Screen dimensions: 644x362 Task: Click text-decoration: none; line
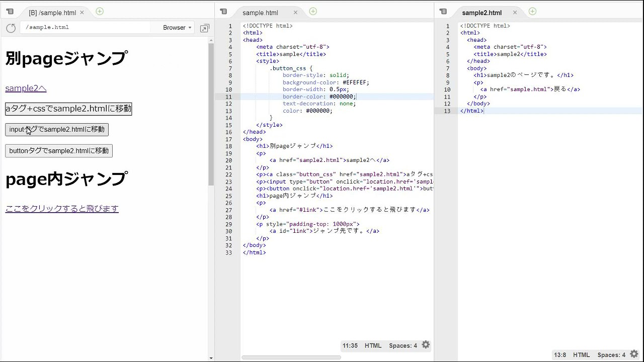tap(319, 104)
